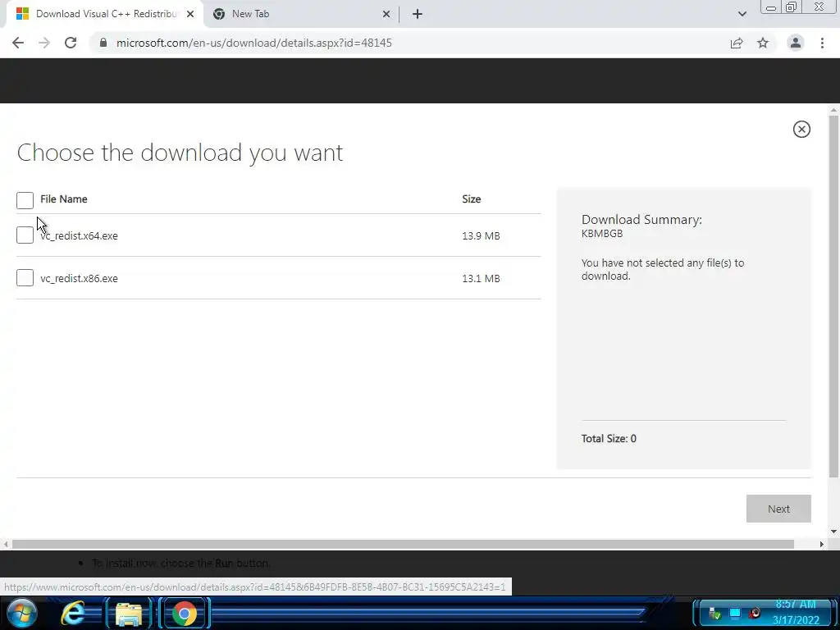Image resolution: width=840 pixels, height=630 pixels.
Task: Click the scroll-right arrow on horizontal scrollbar
Action: [x=821, y=545]
